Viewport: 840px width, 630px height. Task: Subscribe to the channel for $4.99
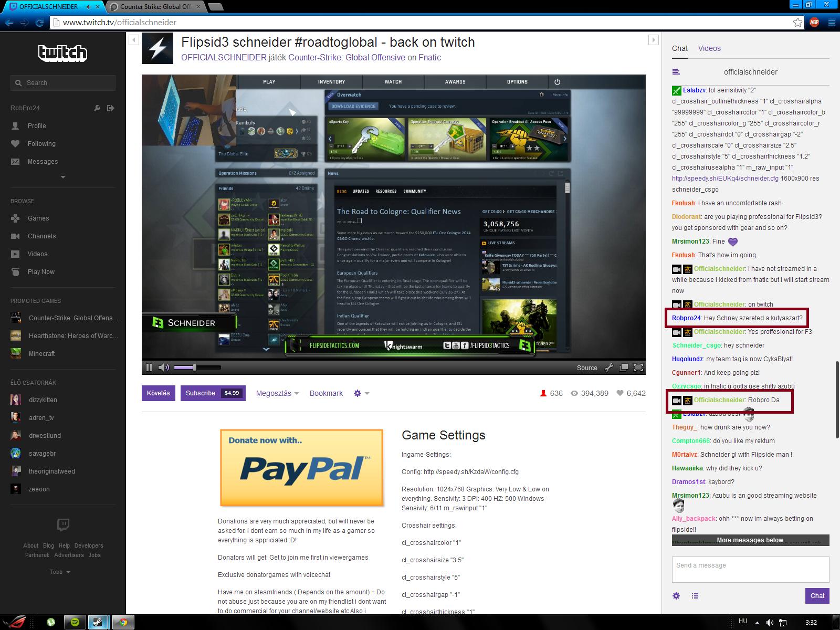[x=213, y=393]
